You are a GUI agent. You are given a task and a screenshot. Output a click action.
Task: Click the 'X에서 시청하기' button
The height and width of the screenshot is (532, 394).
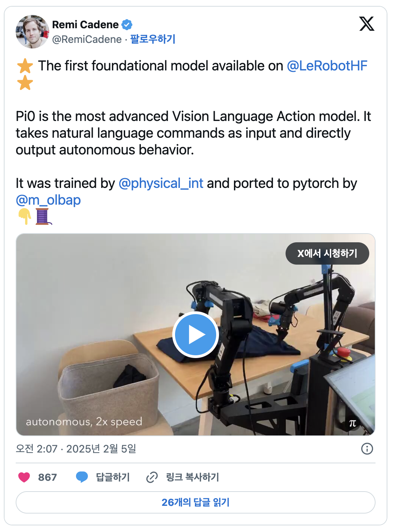pyautogui.click(x=327, y=253)
